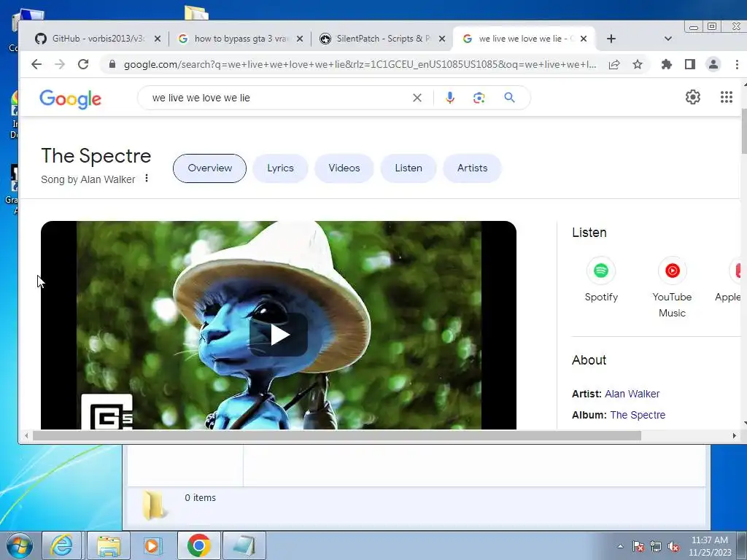The image size is (747, 560).
Task: Open the taskbar clock 11:37 AM
Action: 710,546
